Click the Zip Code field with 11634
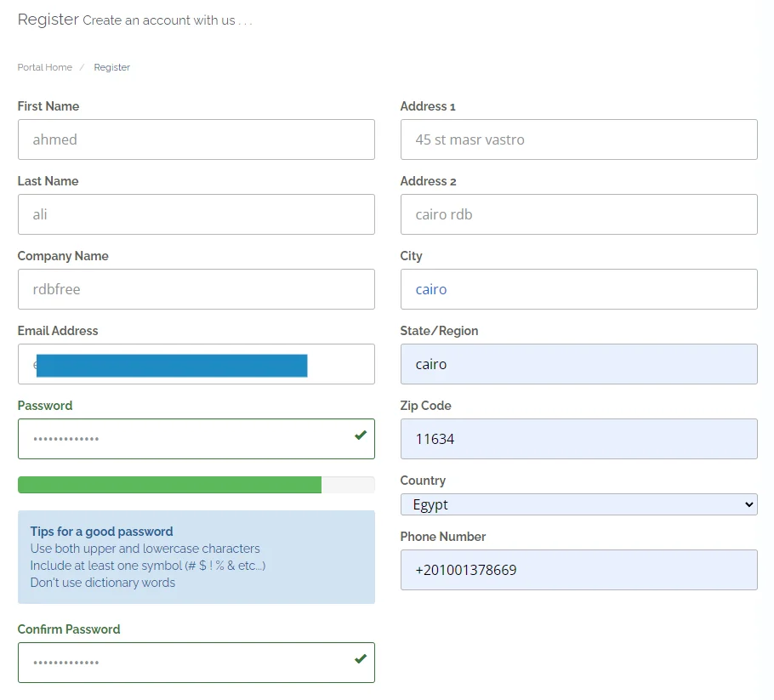 pyautogui.click(x=578, y=439)
